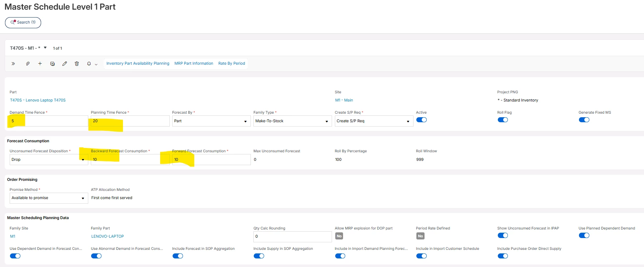Edit the record using pencil icon
Image resolution: width=644 pixels, height=267 pixels.
pyautogui.click(x=65, y=64)
